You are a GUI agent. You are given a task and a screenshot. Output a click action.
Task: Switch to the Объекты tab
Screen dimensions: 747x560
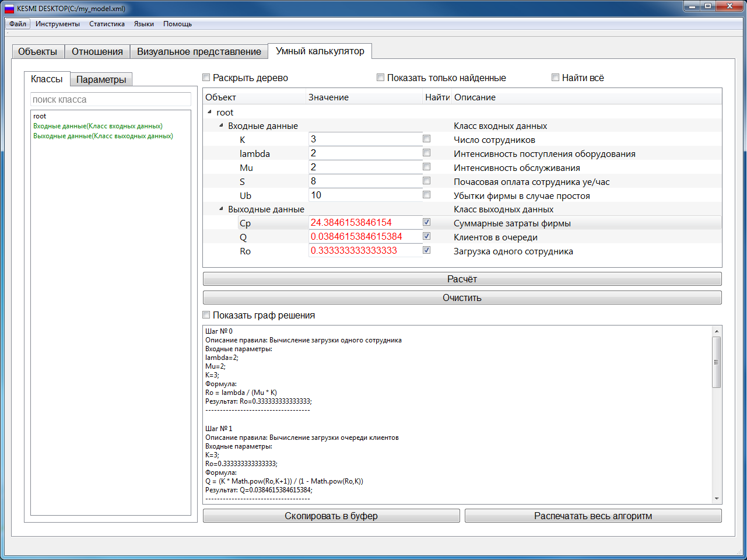[x=38, y=51]
